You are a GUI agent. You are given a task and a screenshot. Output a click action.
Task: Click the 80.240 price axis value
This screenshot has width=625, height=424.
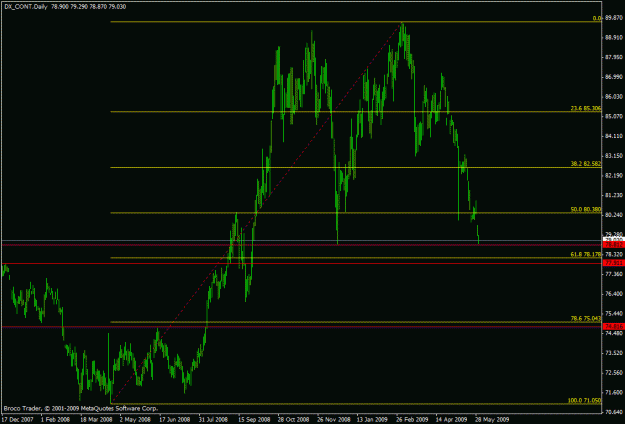tap(614, 215)
